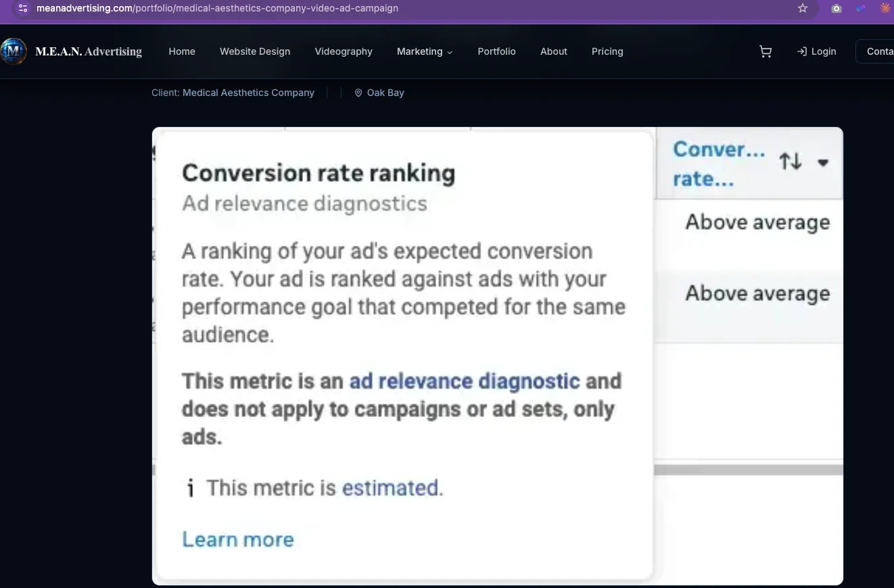Click the Learn more link
Viewport: 894px width, 588px height.
(x=237, y=539)
